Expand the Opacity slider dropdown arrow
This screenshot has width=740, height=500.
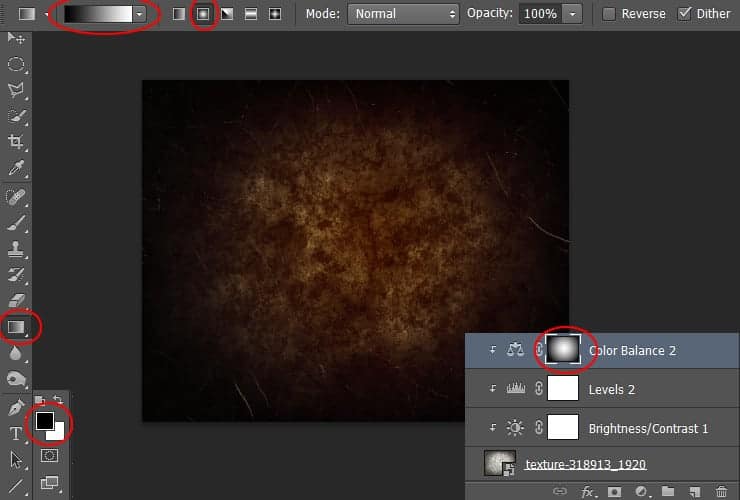click(x=572, y=14)
